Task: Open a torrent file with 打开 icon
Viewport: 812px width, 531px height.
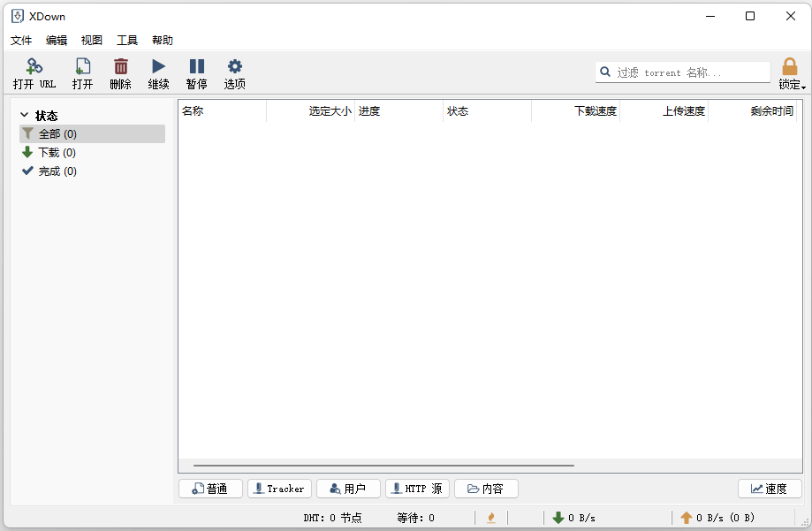Action: 81,72
